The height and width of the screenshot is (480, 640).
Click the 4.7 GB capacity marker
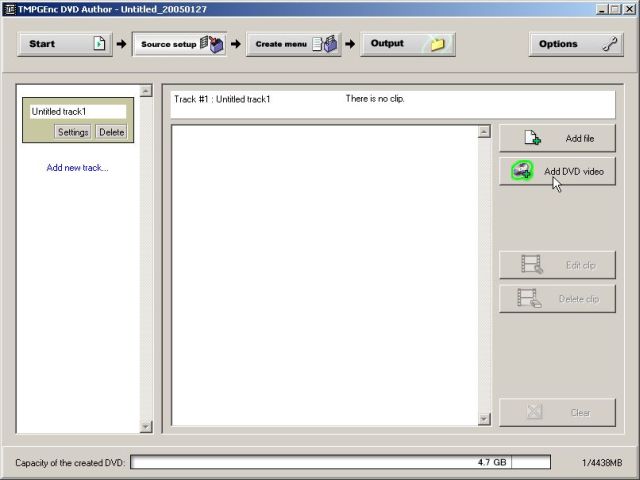[x=492, y=462]
